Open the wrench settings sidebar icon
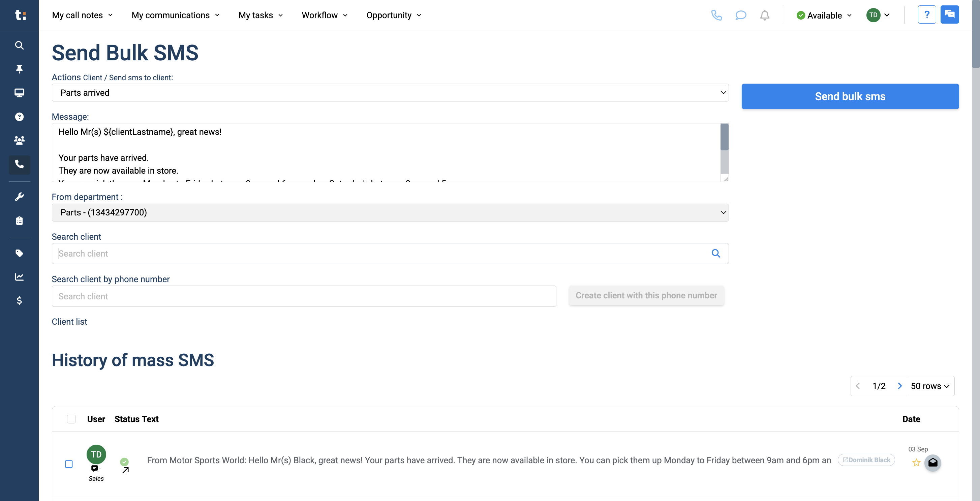980x501 pixels. pos(19,196)
